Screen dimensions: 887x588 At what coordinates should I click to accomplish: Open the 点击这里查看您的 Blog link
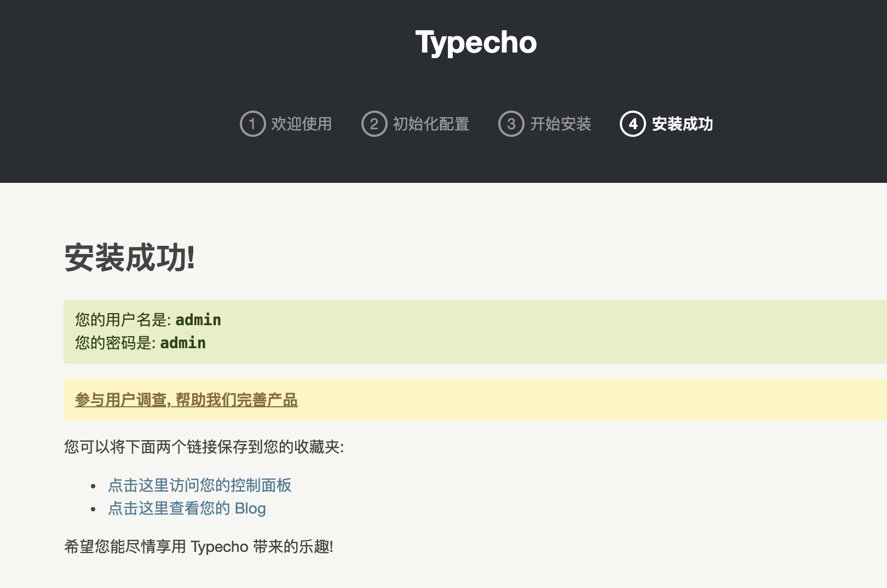click(x=187, y=508)
